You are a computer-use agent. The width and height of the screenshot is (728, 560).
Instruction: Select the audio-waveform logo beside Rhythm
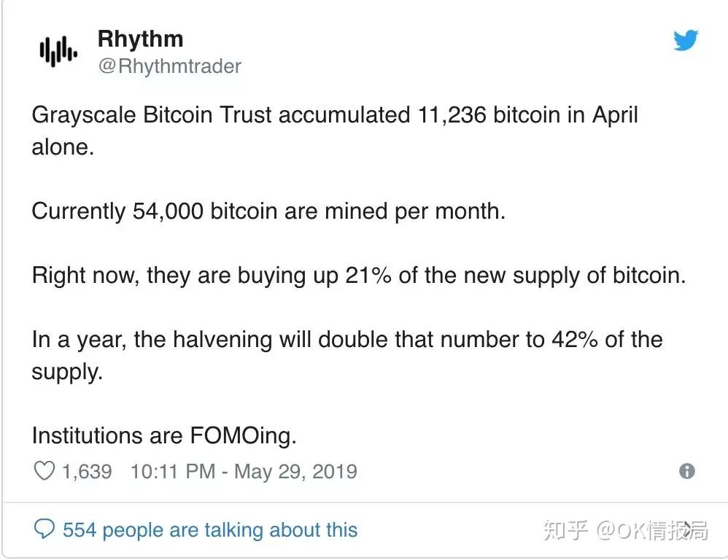point(57,51)
